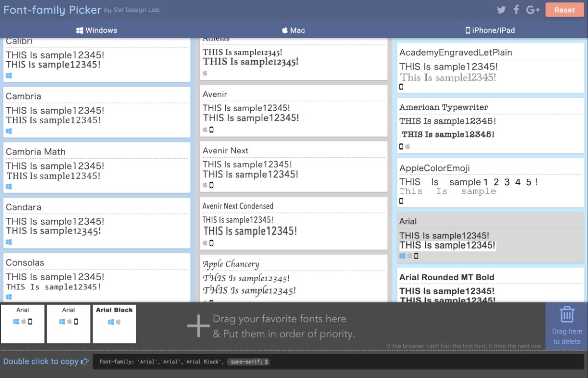Click the font-family CSS code field
Screen dimensions: 588x378
pyautogui.click(x=161, y=362)
